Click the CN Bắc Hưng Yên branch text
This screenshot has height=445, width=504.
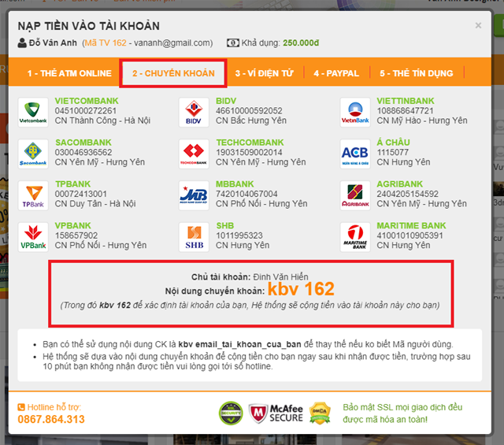251,121
